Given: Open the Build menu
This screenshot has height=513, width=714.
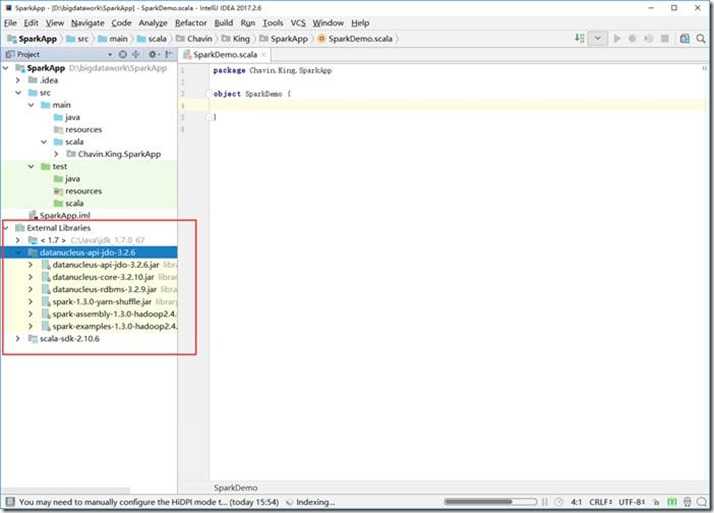Looking at the screenshot, I should (224, 23).
